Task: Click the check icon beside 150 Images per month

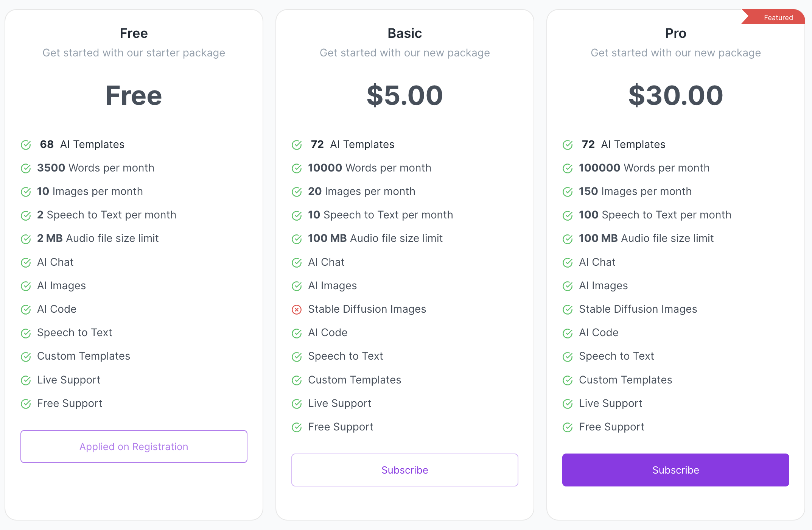Action: tap(568, 192)
